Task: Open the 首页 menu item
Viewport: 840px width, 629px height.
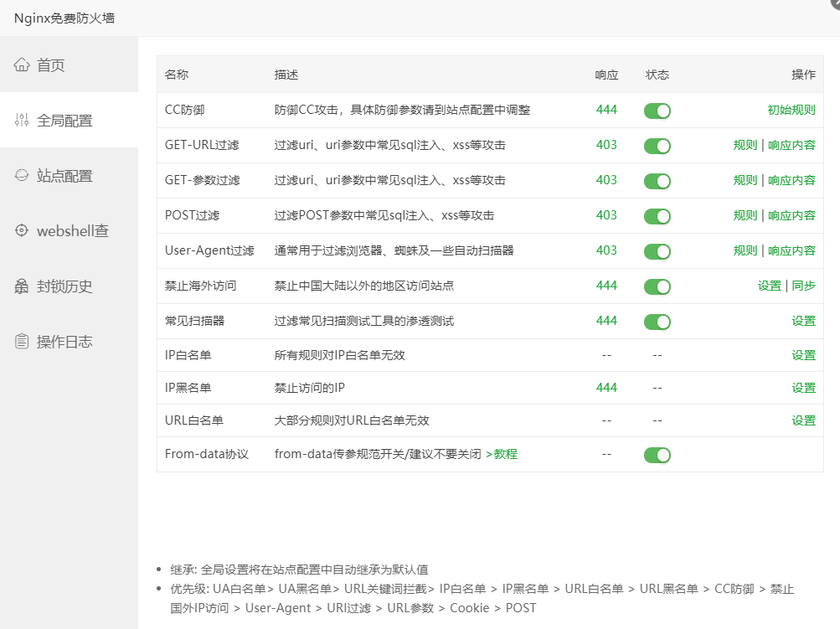Action: 70,64
